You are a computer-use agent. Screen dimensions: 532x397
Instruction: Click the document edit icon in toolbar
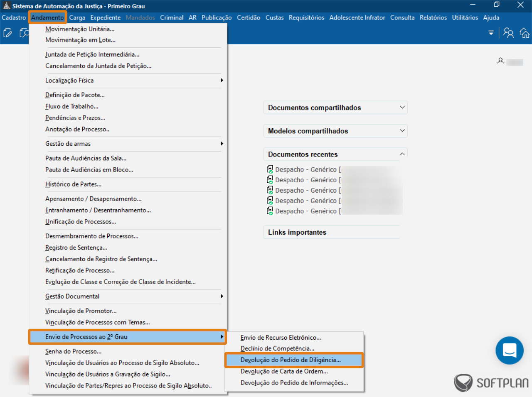point(7,33)
